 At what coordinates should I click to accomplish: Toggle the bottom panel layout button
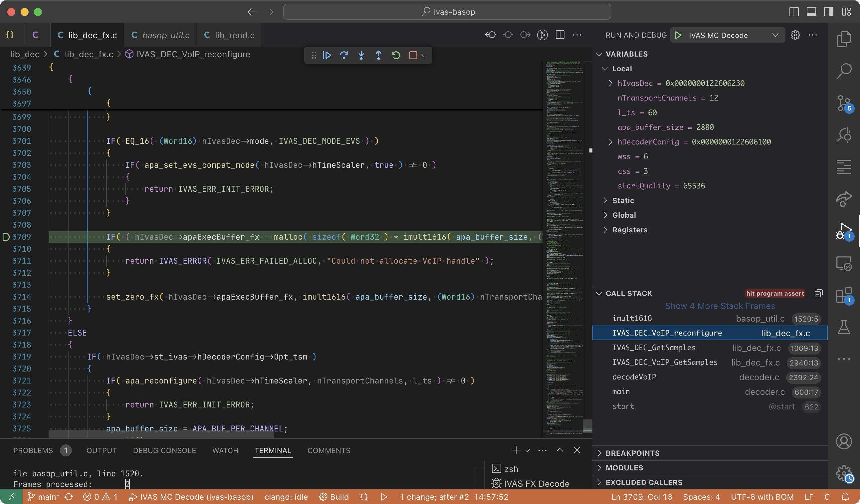pyautogui.click(x=811, y=12)
